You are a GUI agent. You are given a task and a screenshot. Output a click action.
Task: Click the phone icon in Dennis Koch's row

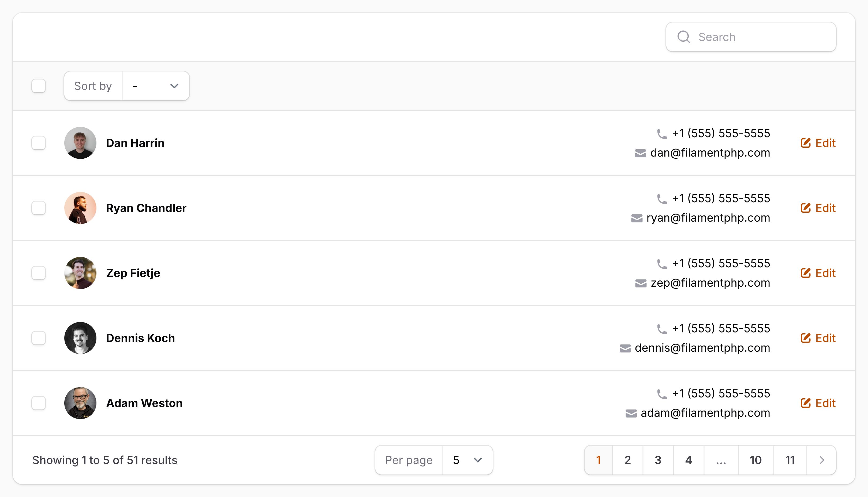pyautogui.click(x=662, y=329)
